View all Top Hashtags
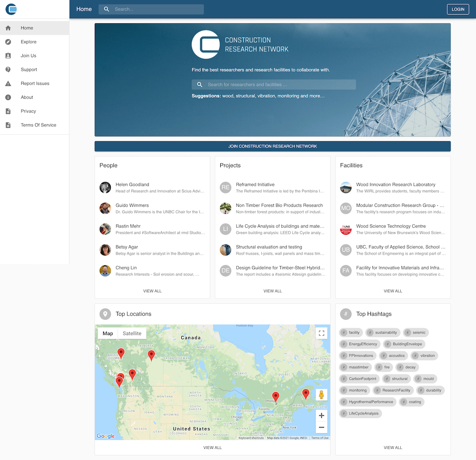This screenshot has height=460, width=476. [x=393, y=447]
